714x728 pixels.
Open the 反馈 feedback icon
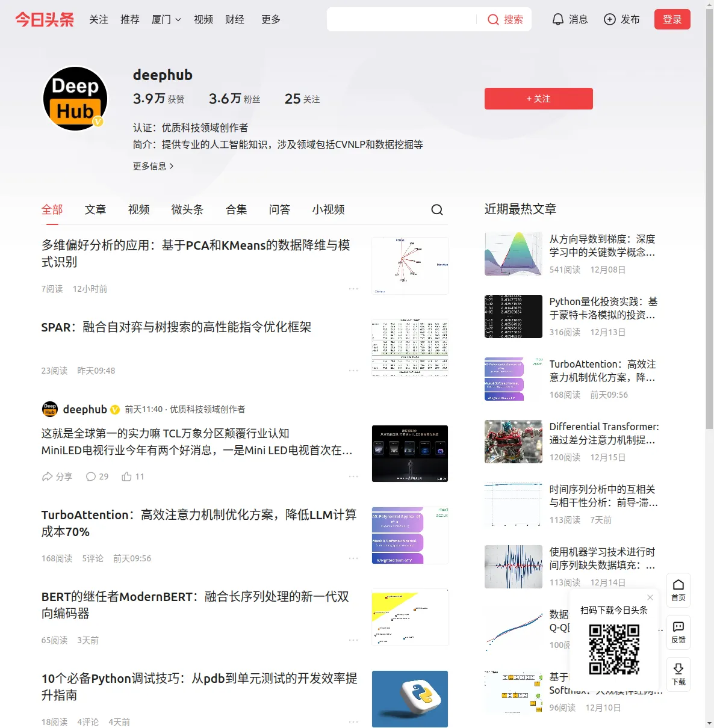678,632
